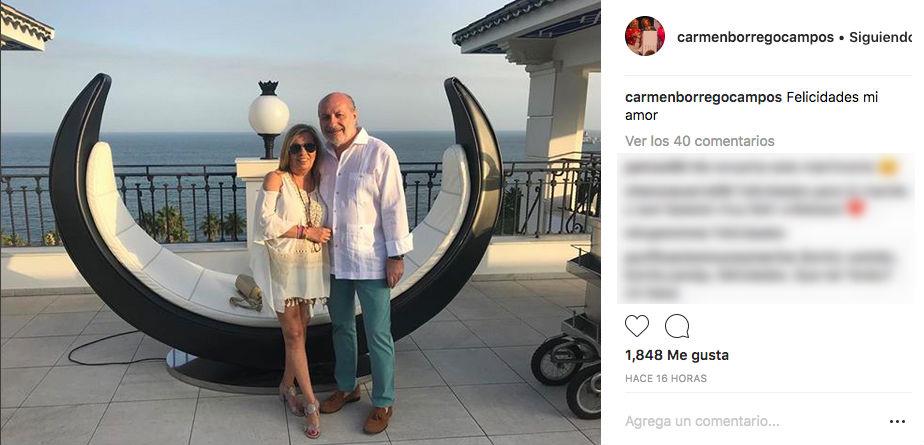This screenshot has height=445, width=924.
Task: Select the Felicidades mi amor caption text
Action: pyautogui.click(x=751, y=106)
